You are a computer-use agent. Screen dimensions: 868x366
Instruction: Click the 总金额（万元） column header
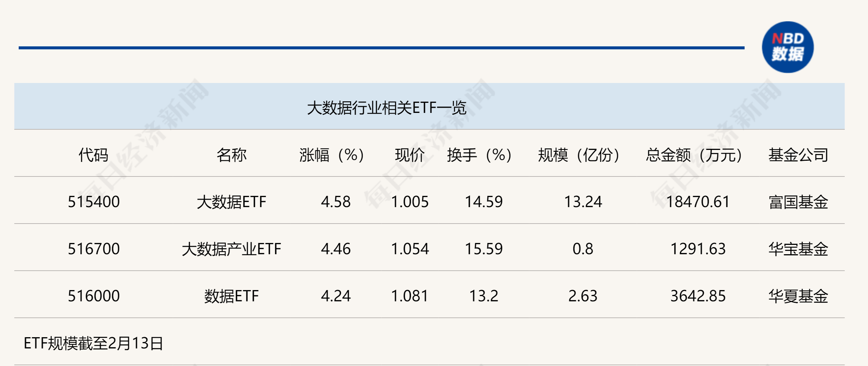[x=694, y=155]
